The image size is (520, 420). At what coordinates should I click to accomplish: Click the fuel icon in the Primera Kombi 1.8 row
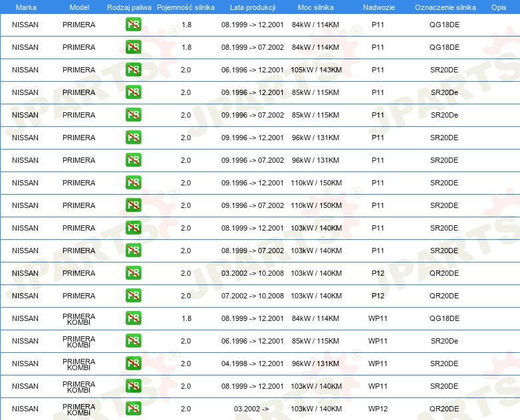[x=133, y=318]
